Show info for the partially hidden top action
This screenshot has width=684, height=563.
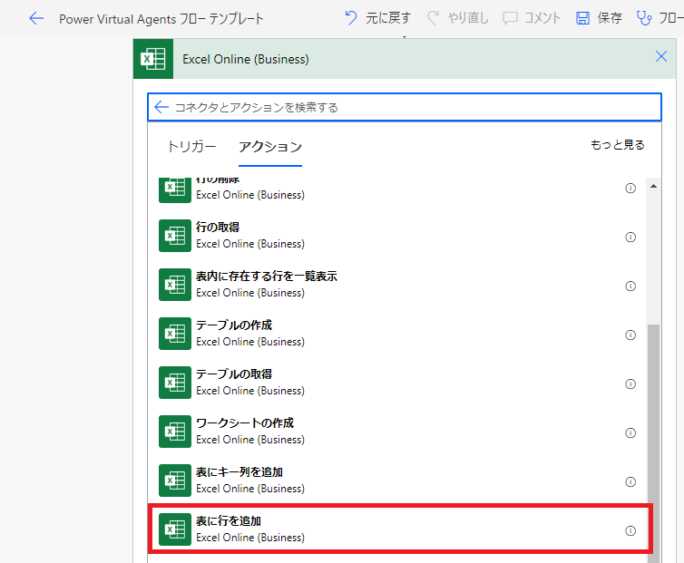point(630,188)
